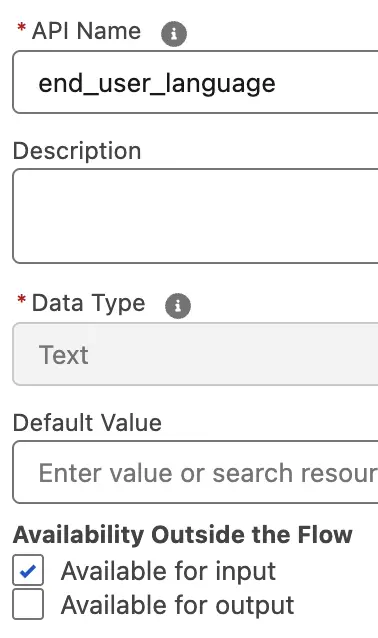
Task: Enable the Available for output checkbox
Action: point(28,604)
